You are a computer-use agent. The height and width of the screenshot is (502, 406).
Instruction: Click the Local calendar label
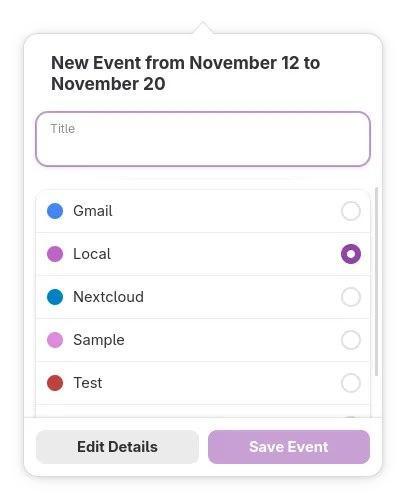click(x=92, y=254)
